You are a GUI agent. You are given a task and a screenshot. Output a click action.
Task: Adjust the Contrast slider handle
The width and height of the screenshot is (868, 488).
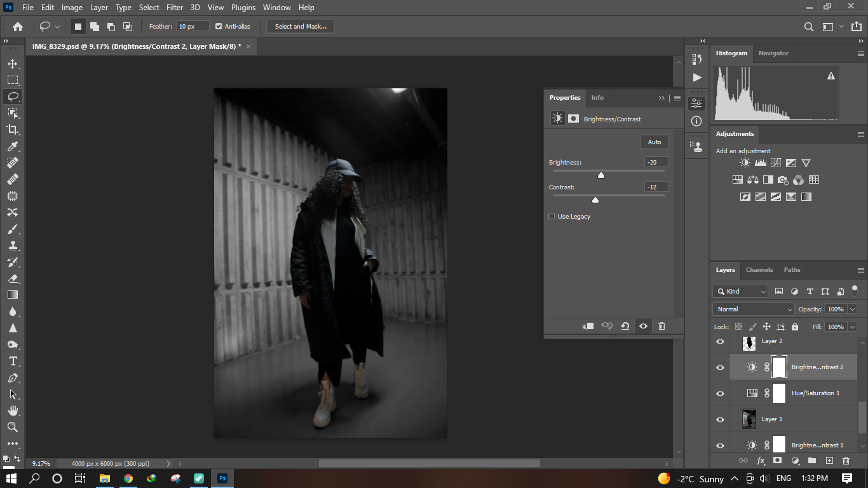click(x=595, y=200)
